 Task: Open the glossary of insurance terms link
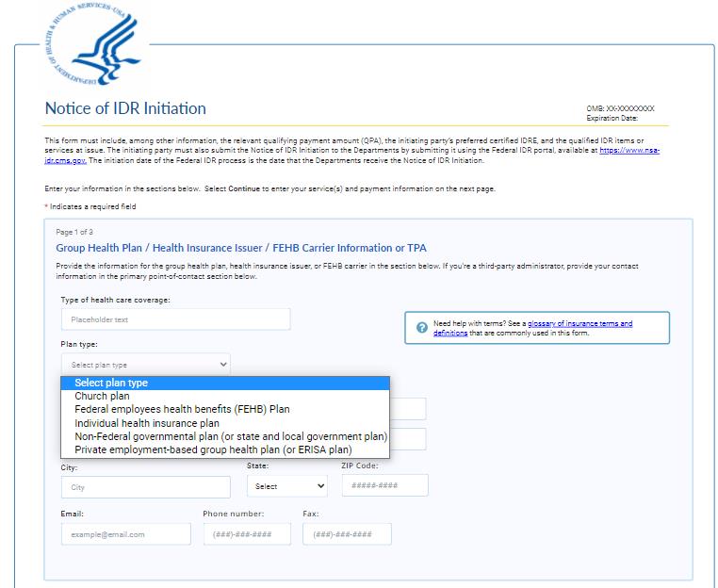coord(579,324)
